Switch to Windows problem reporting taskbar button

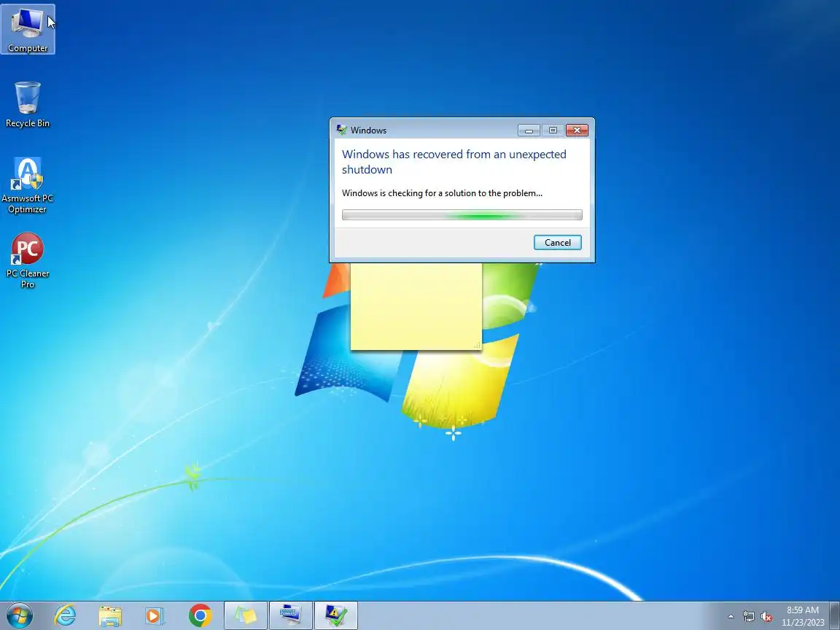click(335, 615)
